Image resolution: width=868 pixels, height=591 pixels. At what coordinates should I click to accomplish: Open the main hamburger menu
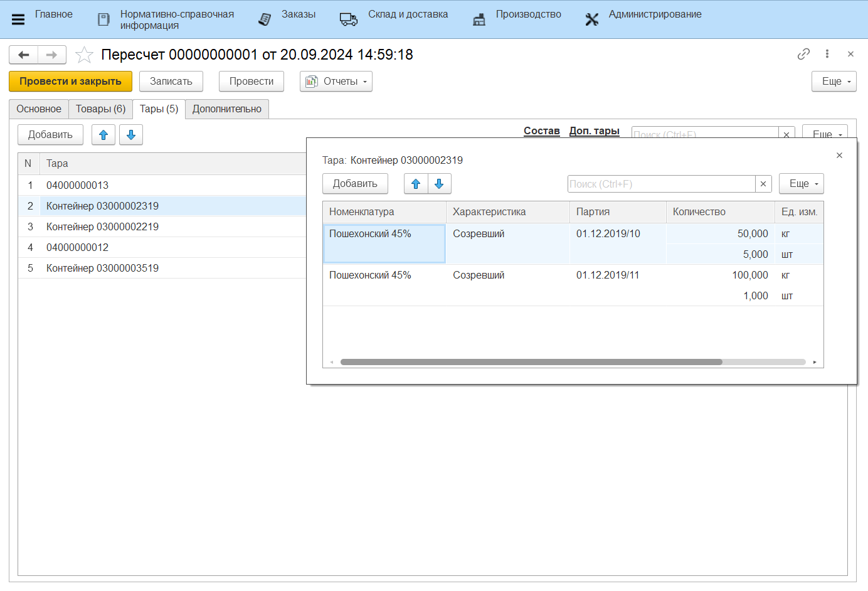[x=18, y=19]
